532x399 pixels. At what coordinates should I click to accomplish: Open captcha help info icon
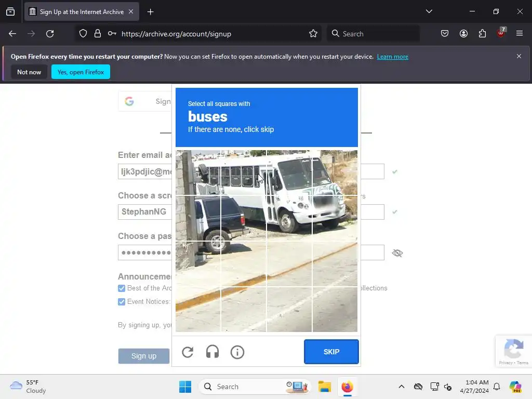coord(237,352)
